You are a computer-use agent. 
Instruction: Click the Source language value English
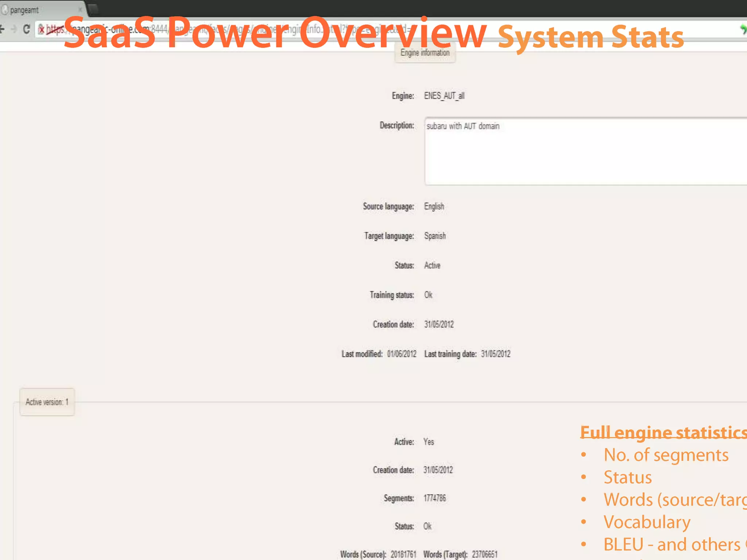coord(434,206)
